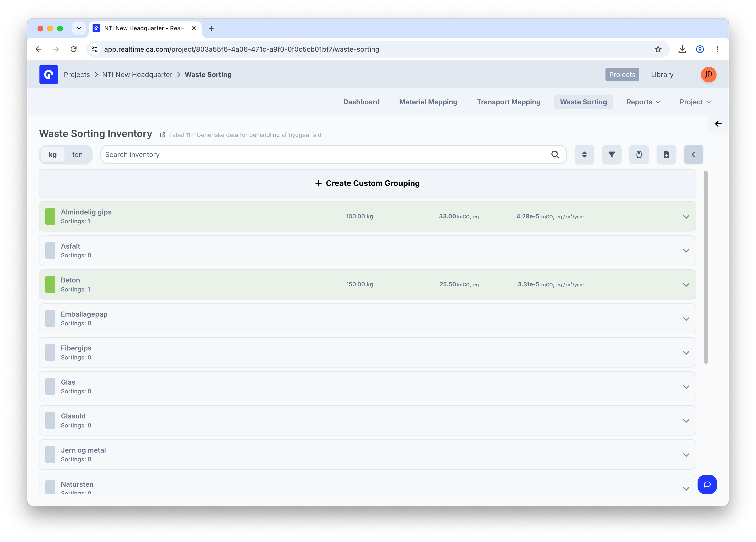Viewport: 756px width, 542px height.
Task: Expand the Almindelig gips row
Action: pyautogui.click(x=686, y=216)
